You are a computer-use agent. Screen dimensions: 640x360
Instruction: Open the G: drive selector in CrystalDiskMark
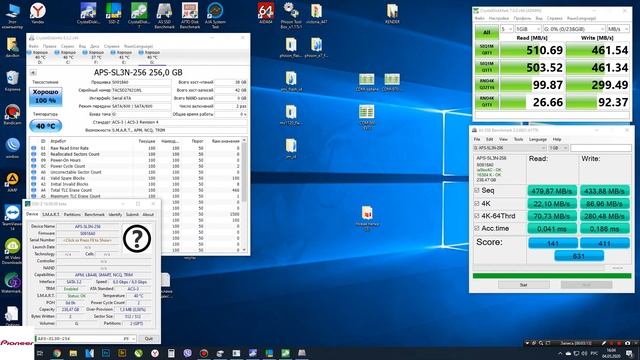[x=574, y=29]
